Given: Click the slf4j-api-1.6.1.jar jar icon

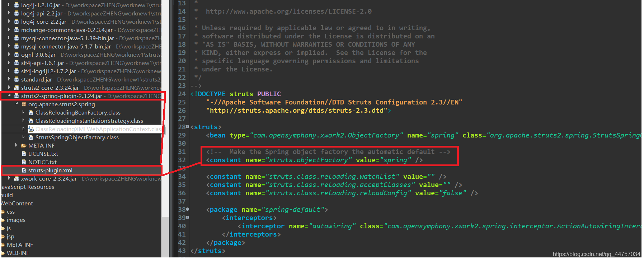Looking at the screenshot, I should (x=17, y=63).
